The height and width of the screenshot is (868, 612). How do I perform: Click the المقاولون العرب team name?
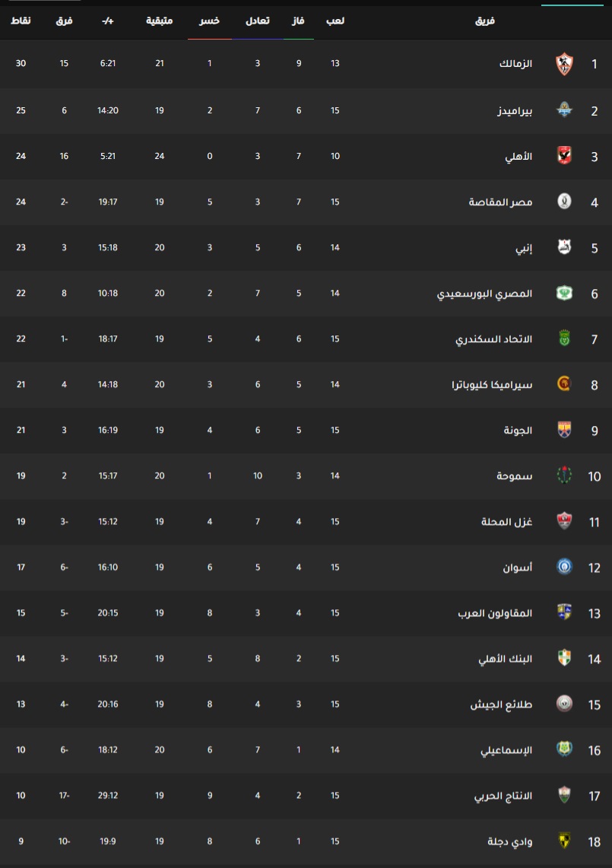tap(495, 613)
